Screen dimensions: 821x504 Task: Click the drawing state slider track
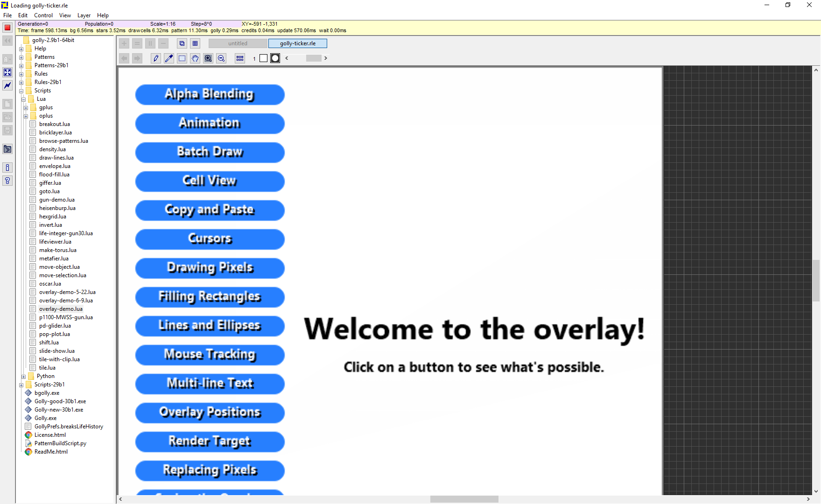[306, 58]
